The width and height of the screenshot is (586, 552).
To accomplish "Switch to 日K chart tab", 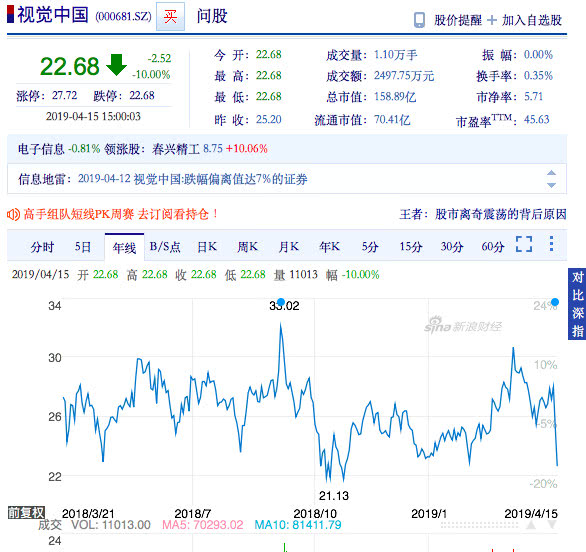I will (x=207, y=247).
